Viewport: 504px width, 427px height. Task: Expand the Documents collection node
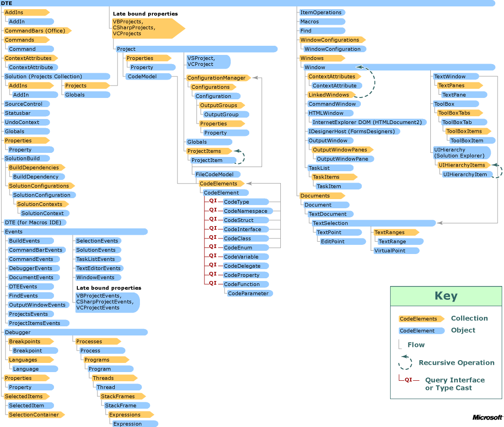pos(316,195)
